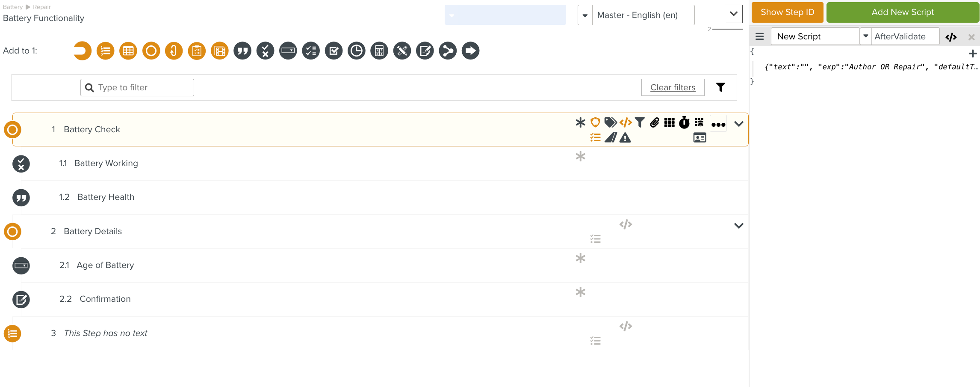Open the more options ellipsis on Battery Check
980x387 pixels.
tap(718, 125)
